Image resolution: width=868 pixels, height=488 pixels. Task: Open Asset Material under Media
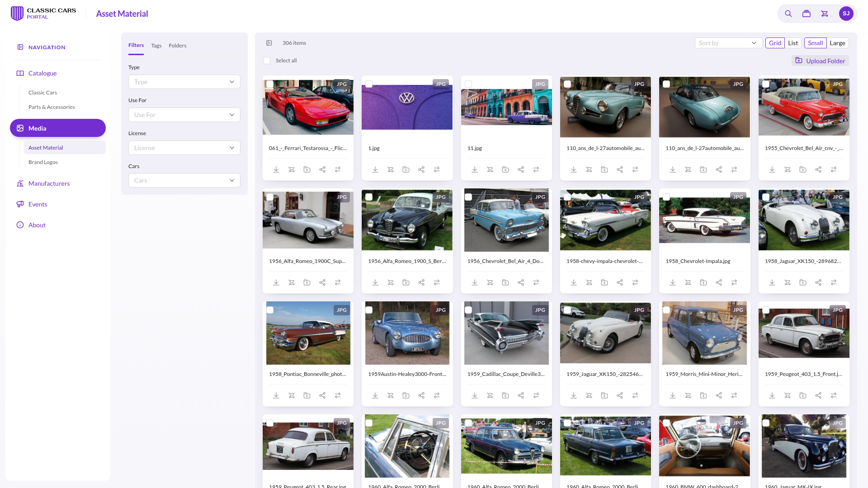pos(65,148)
